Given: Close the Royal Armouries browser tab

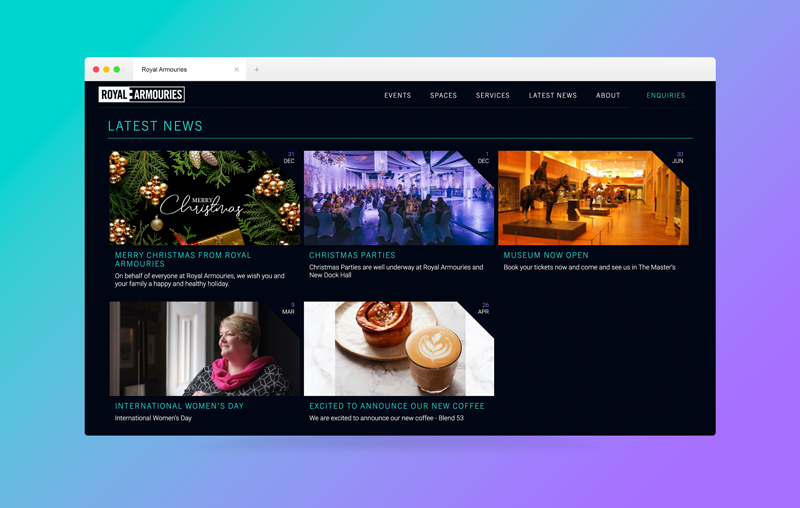Looking at the screenshot, I should pos(236,69).
